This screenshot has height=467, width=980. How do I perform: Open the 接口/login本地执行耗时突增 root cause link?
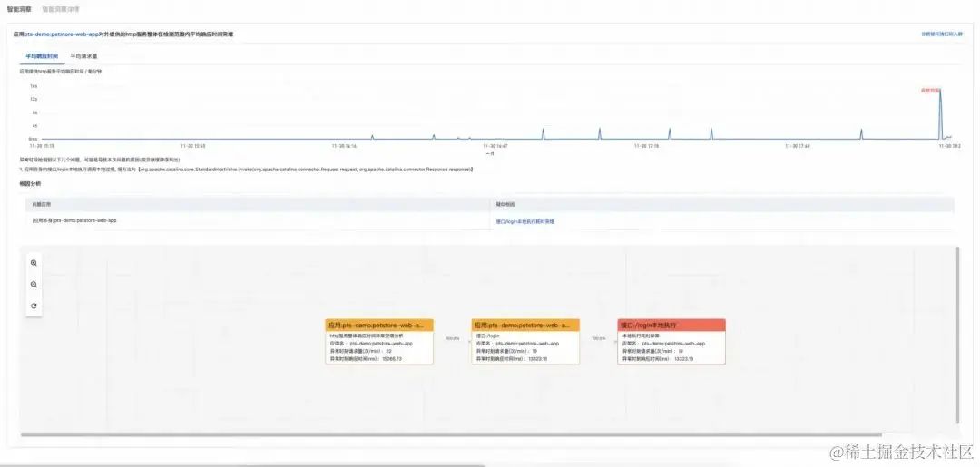[525, 221]
